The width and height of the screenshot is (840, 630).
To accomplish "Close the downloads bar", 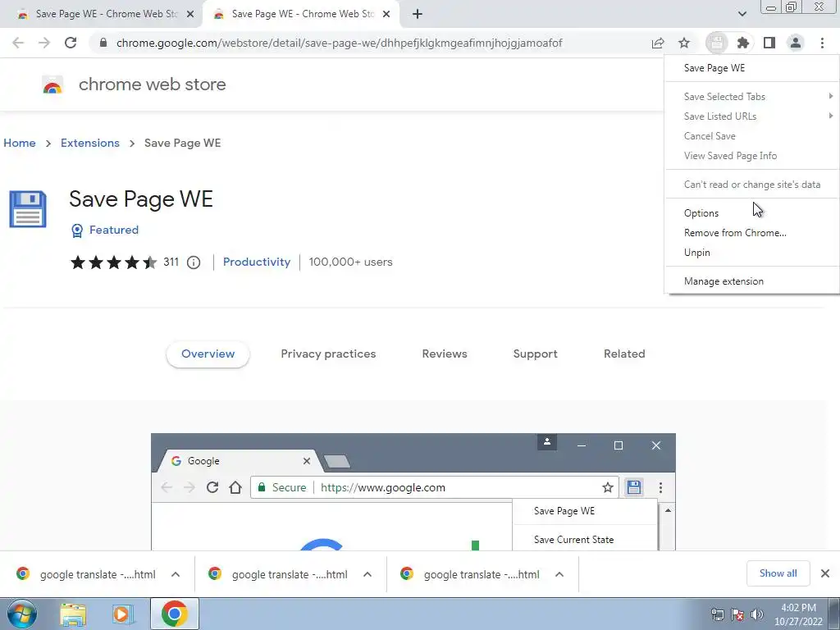I will pos(825,573).
